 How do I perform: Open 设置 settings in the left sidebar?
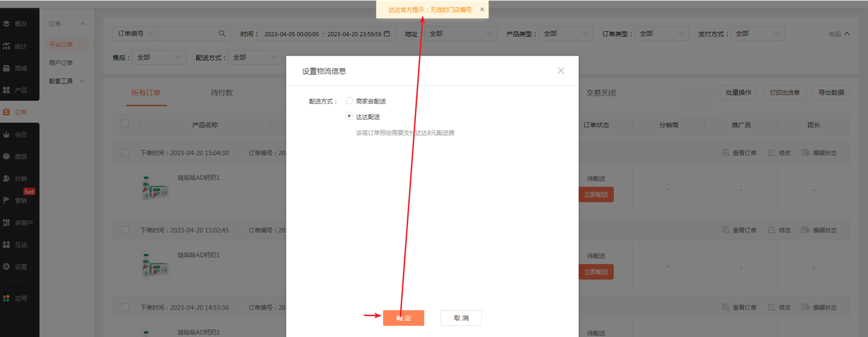pyautogui.click(x=16, y=267)
